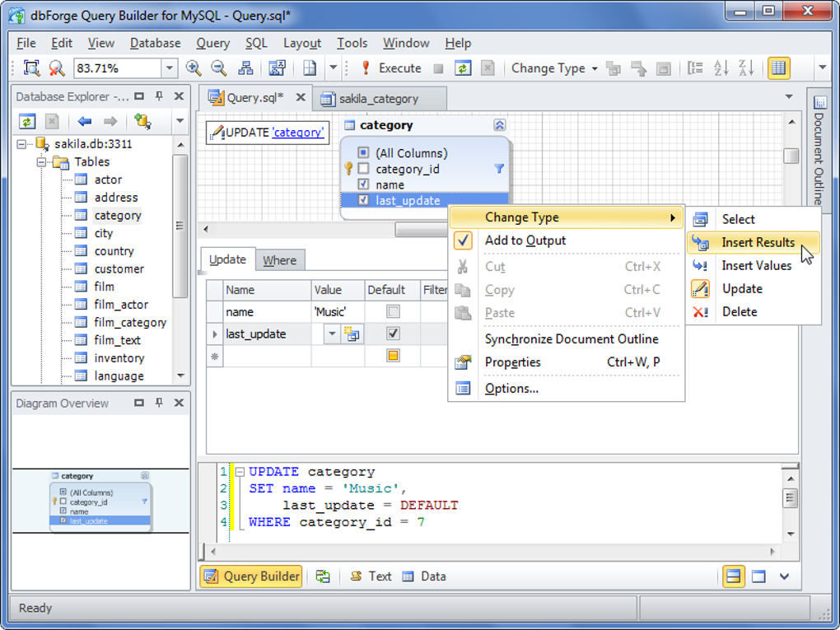This screenshot has width=840, height=630.
Task: Click the diagram horizontal scrollbar
Action: tap(420, 230)
